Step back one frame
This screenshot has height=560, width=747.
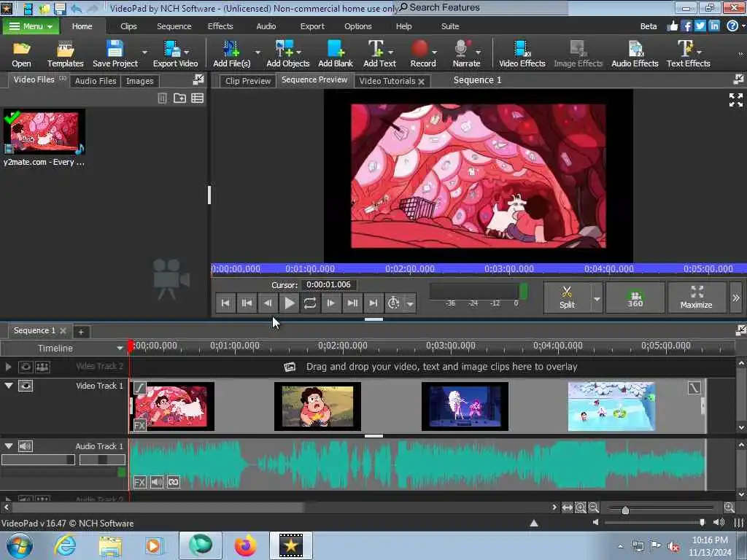(x=268, y=303)
